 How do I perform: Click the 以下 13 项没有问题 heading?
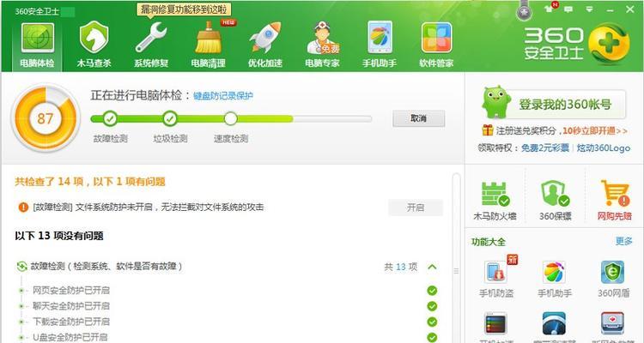point(59,236)
